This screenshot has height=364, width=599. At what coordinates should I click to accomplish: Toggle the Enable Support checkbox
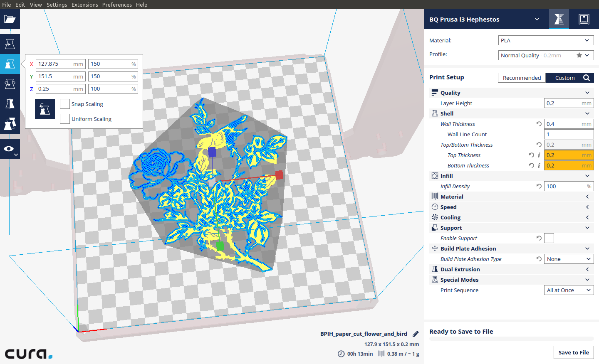(x=549, y=238)
